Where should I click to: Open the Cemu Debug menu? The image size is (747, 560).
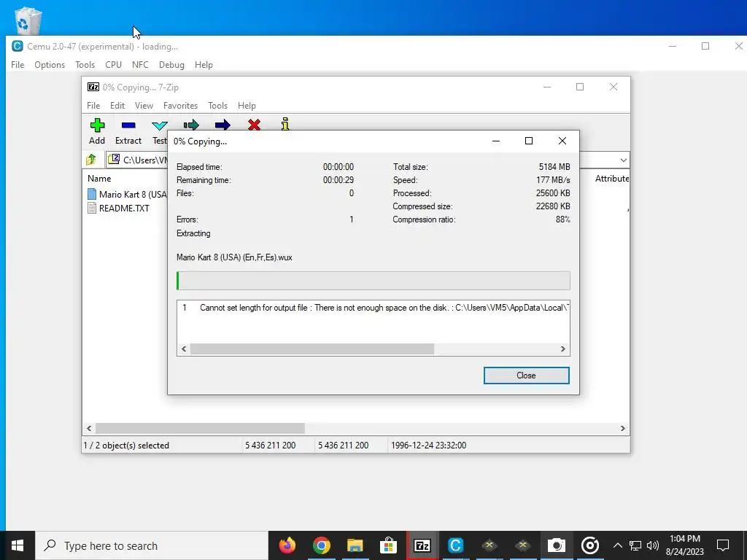click(171, 65)
